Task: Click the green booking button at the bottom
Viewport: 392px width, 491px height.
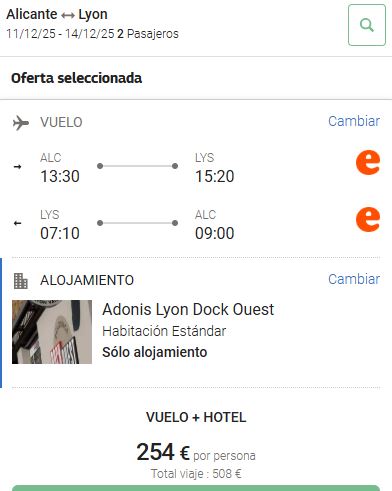Action: (x=196, y=488)
